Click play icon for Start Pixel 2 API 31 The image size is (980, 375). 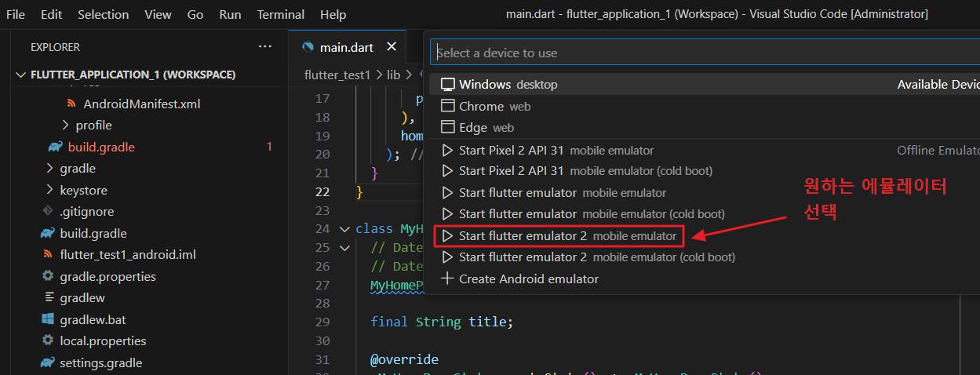[x=447, y=150]
